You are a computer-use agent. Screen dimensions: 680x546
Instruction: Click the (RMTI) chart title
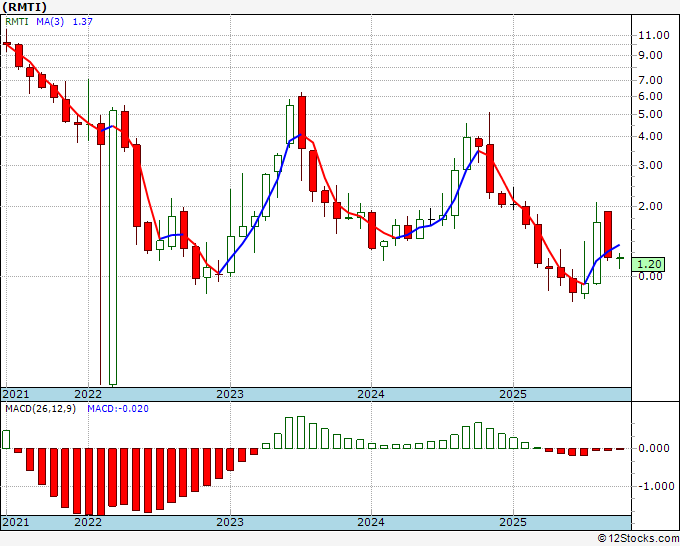point(25,7)
